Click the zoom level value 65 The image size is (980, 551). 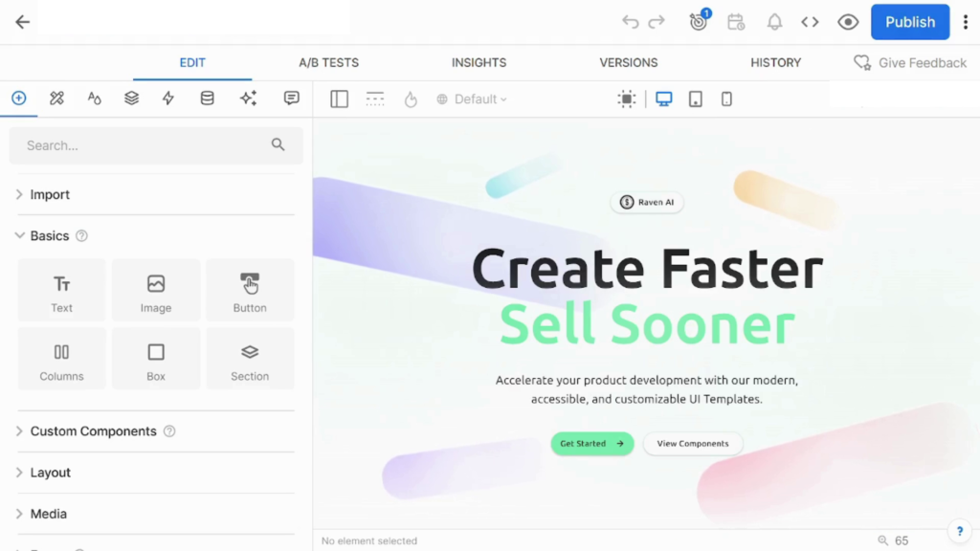tap(901, 540)
